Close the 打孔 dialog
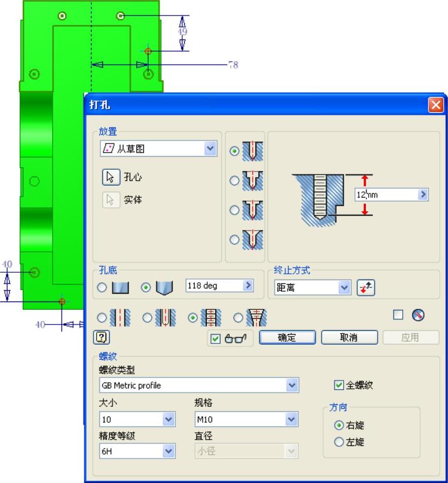 tap(436, 105)
